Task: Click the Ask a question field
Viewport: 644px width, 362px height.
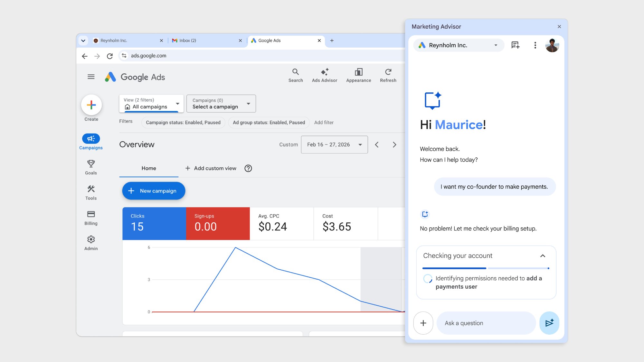Action: [486, 323]
